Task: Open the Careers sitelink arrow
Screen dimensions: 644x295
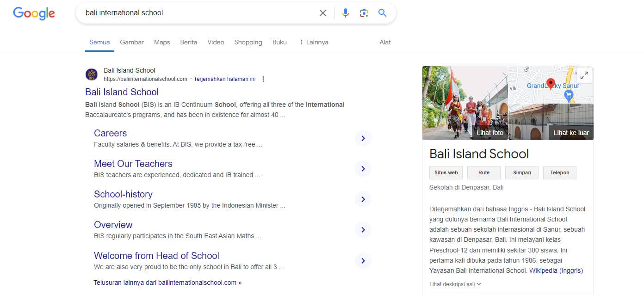Action: (363, 138)
